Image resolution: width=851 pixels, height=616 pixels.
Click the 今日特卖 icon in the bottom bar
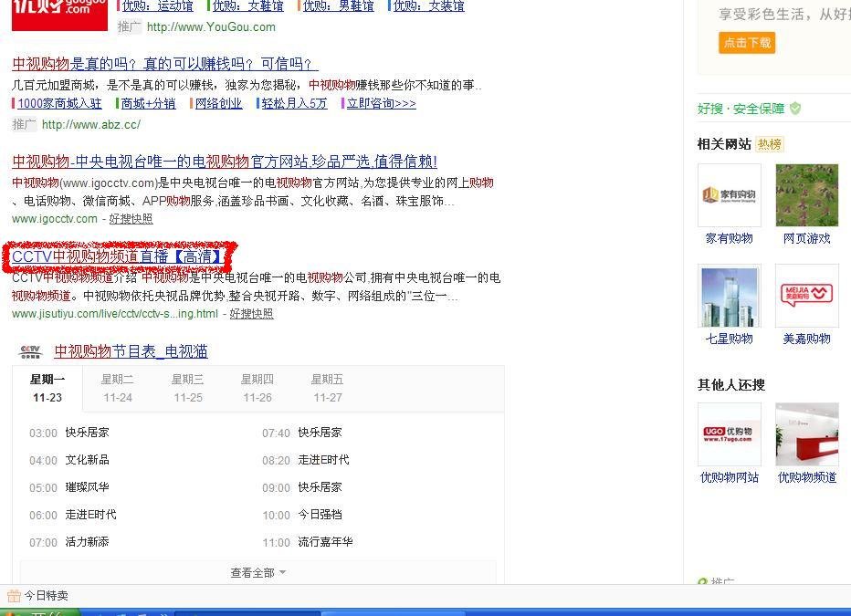[15, 595]
